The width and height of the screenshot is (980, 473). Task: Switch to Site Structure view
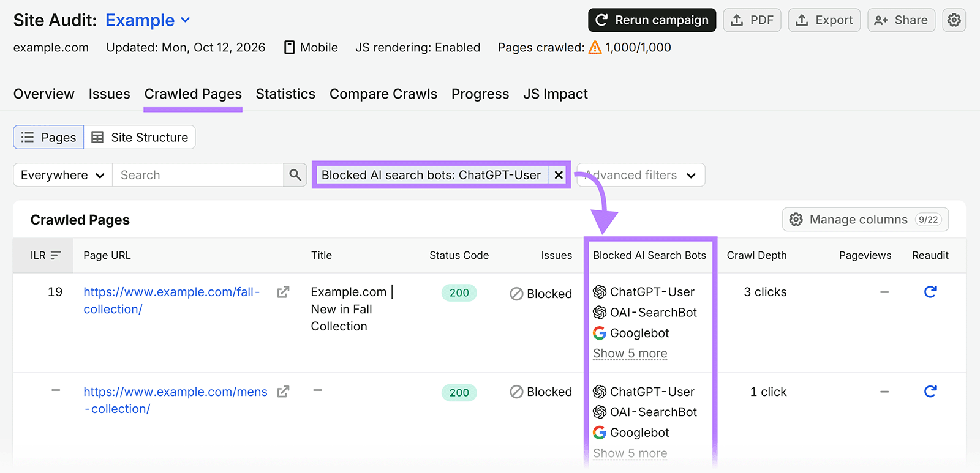point(140,137)
